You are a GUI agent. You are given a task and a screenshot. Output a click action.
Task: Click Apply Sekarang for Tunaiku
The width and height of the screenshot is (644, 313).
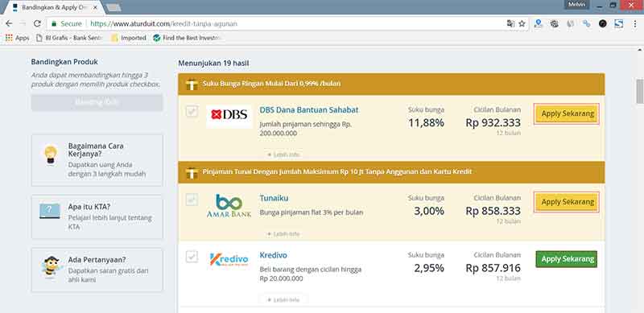(x=567, y=202)
